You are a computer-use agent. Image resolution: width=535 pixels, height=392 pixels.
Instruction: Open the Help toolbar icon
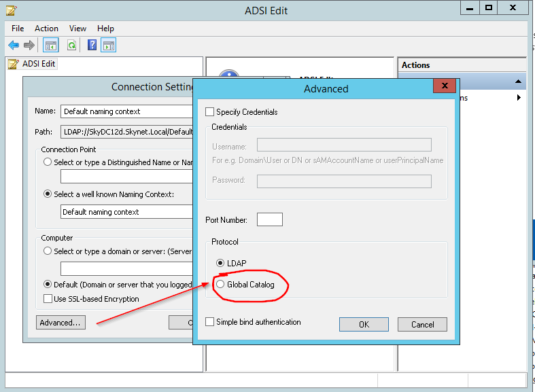tap(92, 45)
